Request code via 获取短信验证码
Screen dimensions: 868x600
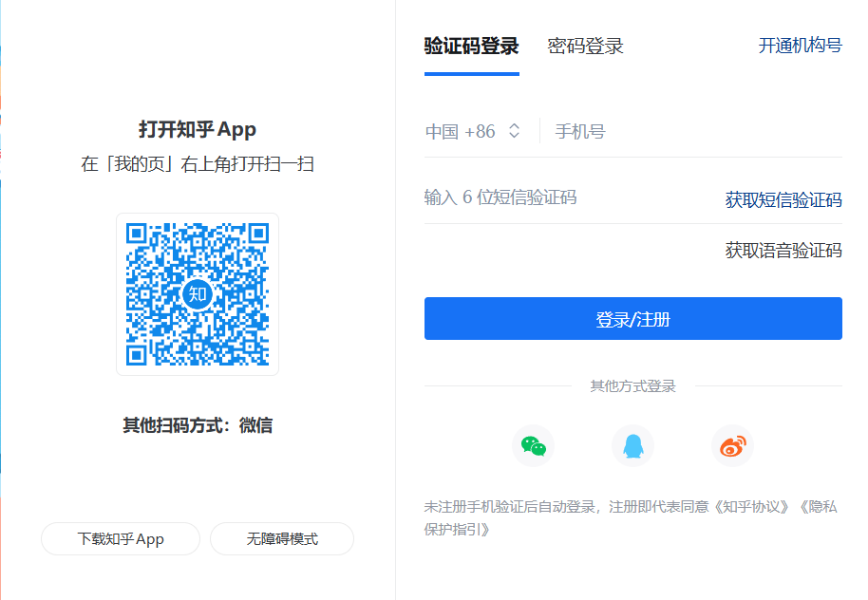[783, 200]
